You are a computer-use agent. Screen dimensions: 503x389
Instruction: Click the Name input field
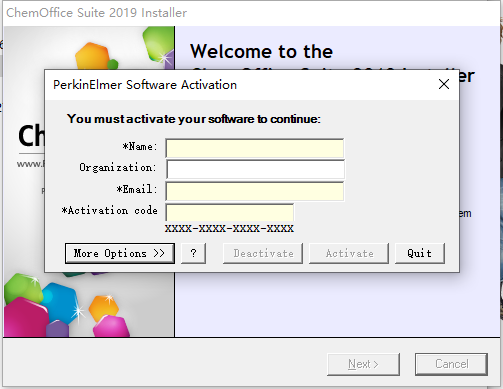click(255, 148)
